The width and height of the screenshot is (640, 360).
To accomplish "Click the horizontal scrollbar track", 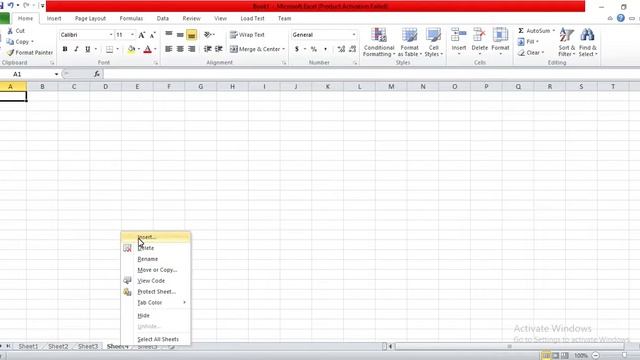I will pos(509,347).
